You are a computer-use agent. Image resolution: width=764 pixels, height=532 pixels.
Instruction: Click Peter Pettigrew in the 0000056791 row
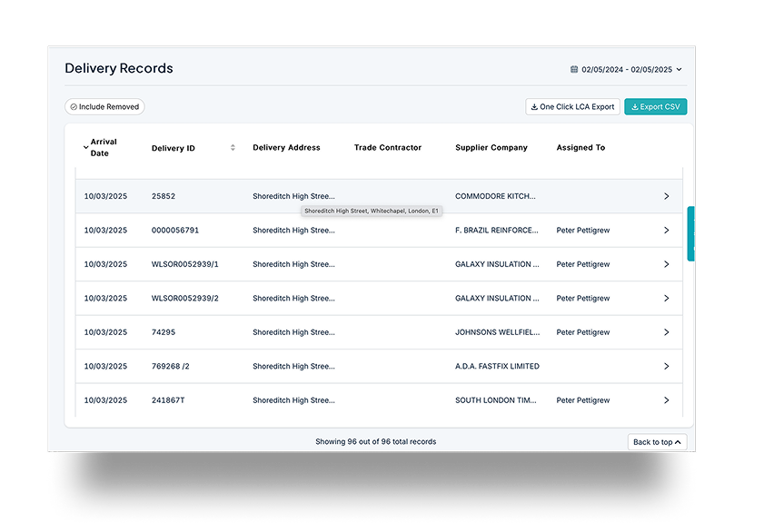(x=582, y=231)
